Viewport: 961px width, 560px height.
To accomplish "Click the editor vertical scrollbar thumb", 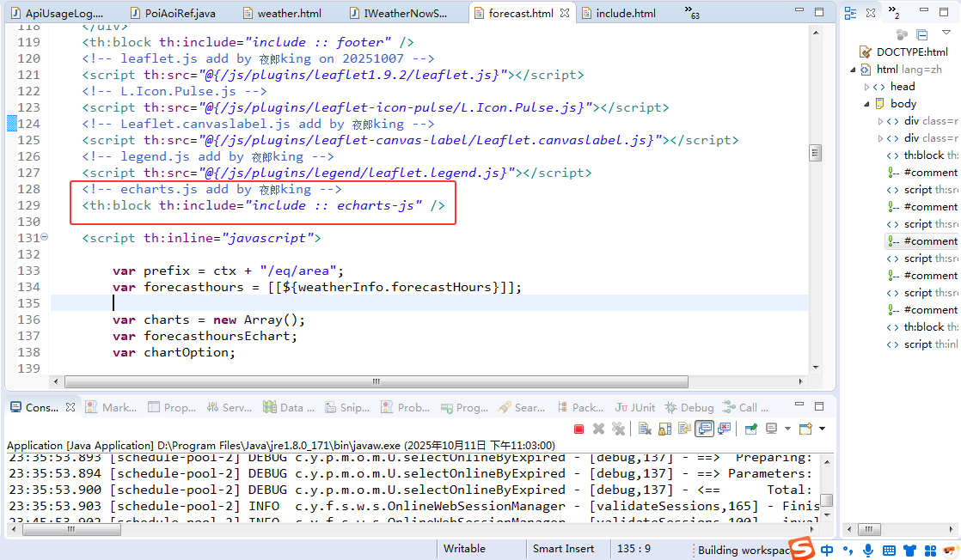I will pyautogui.click(x=815, y=153).
